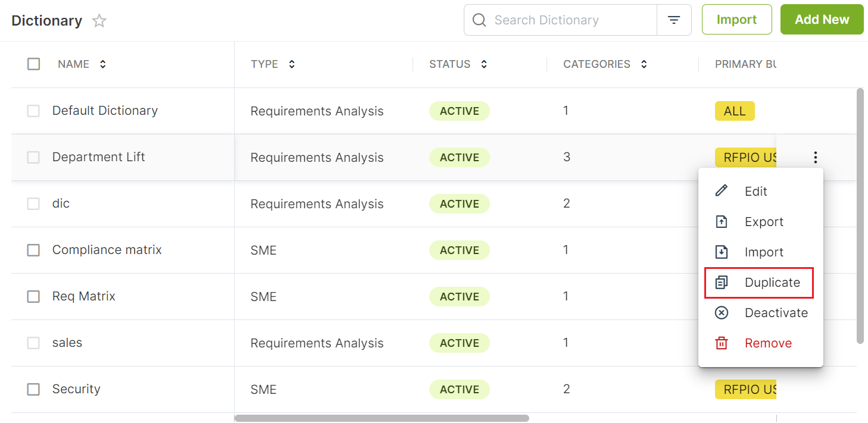Click the magnifying glass search icon
The height and width of the screenshot is (423, 868).
coord(479,20)
